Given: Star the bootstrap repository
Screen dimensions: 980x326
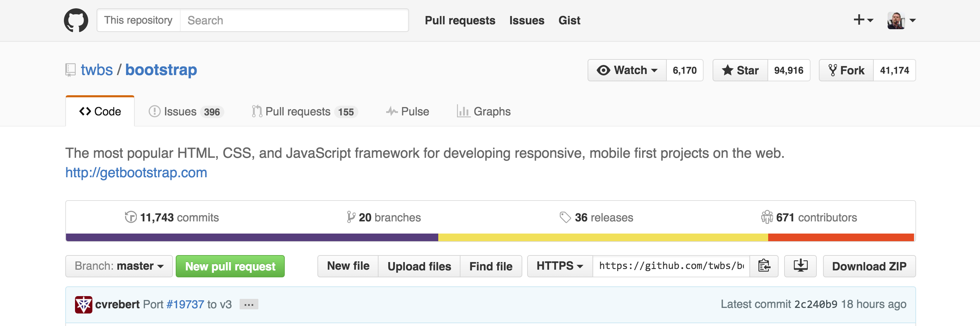Looking at the screenshot, I should coord(740,70).
